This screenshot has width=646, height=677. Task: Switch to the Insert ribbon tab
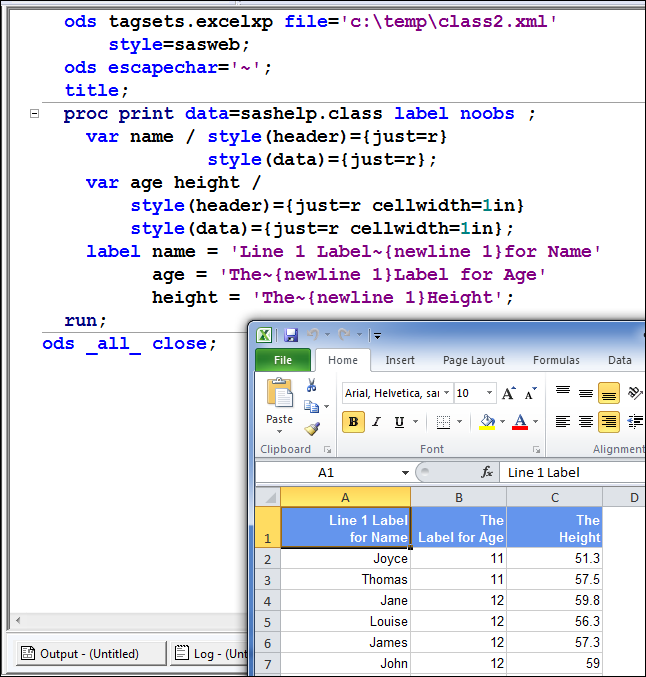tap(400, 360)
